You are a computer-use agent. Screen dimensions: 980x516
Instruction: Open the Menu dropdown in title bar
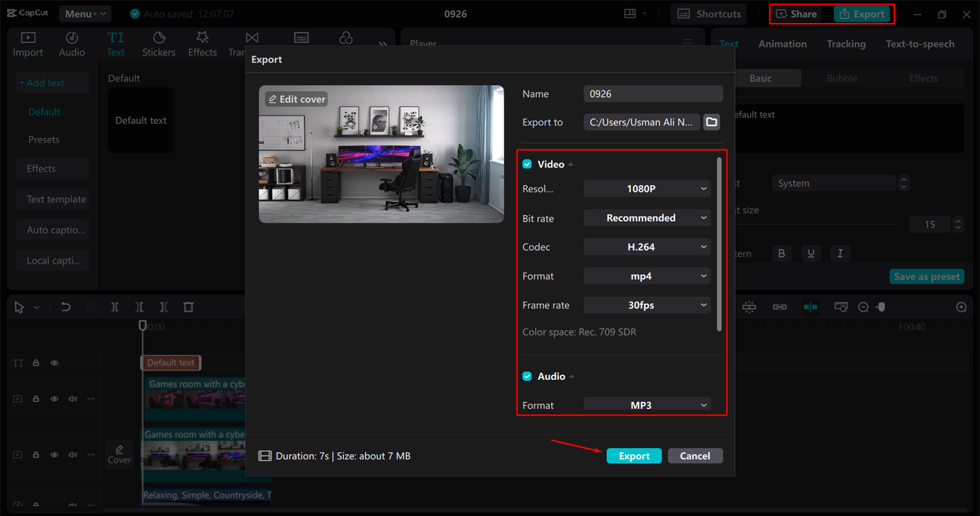point(84,14)
